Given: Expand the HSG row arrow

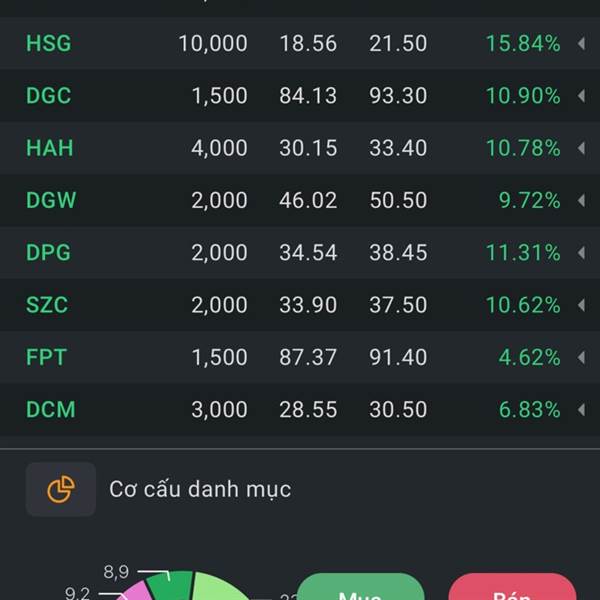Looking at the screenshot, I should [581, 43].
